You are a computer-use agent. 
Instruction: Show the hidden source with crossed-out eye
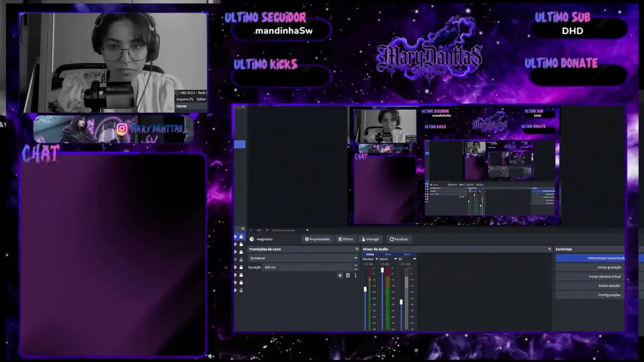coord(235,259)
